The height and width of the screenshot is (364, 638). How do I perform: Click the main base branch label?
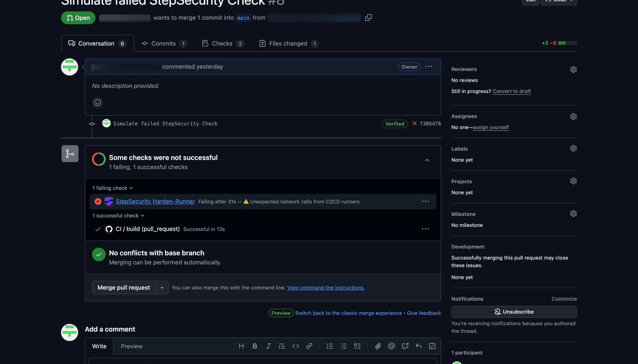243,18
